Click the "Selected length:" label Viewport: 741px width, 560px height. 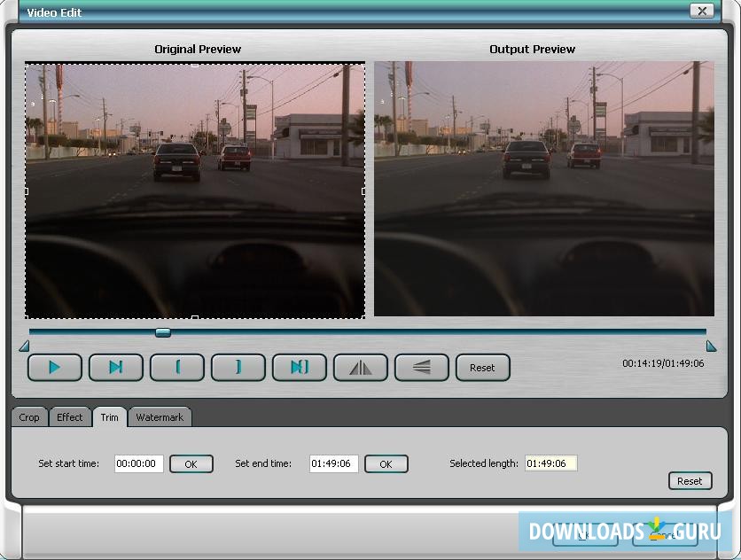[x=484, y=463]
